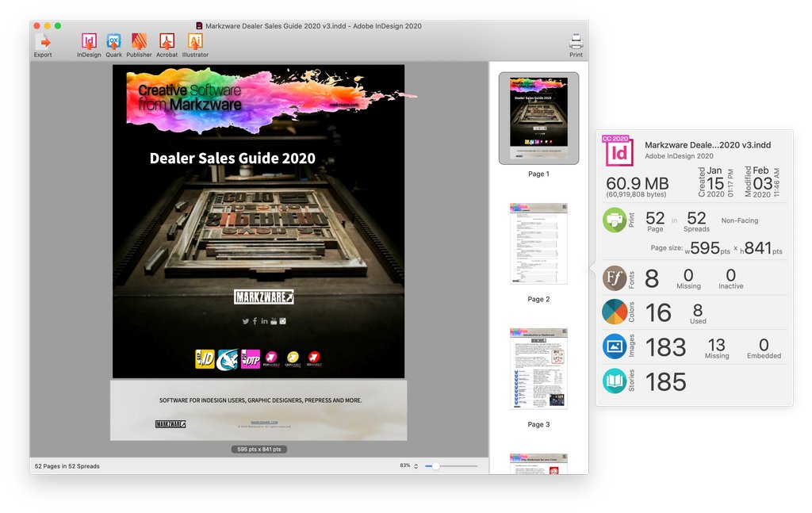The width and height of the screenshot is (812, 513).
Task: Click the Created date 'Jan 15 2020'
Action: tap(716, 182)
